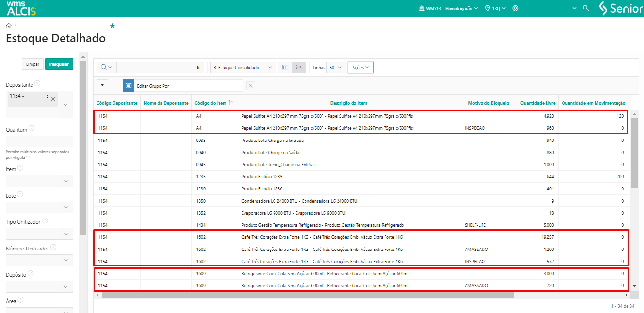
Task: Switch to group-by view icon
Action: point(299,68)
